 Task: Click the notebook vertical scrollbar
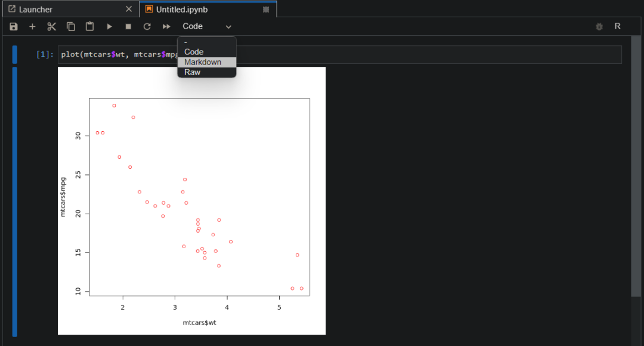(x=636, y=166)
